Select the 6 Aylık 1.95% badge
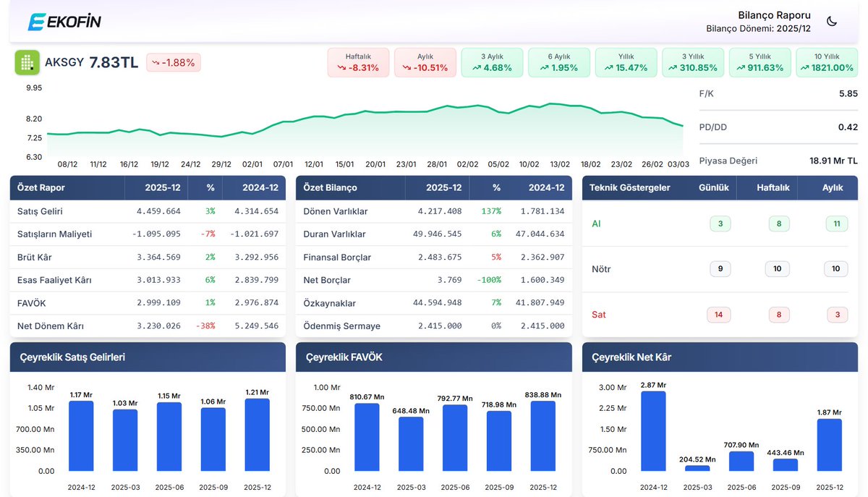Screen dimensions: 868x497 point(559,62)
